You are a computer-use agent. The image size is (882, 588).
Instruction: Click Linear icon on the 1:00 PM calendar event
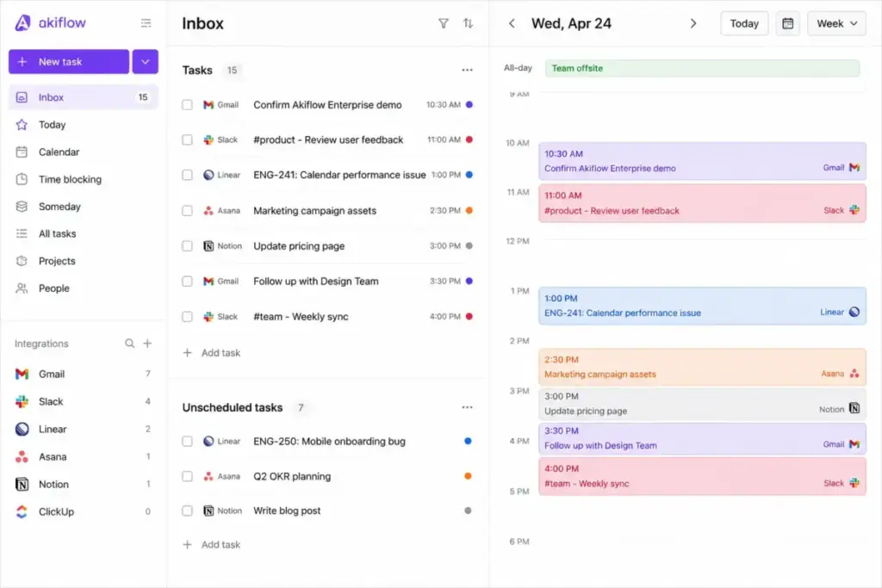(x=854, y=312)
